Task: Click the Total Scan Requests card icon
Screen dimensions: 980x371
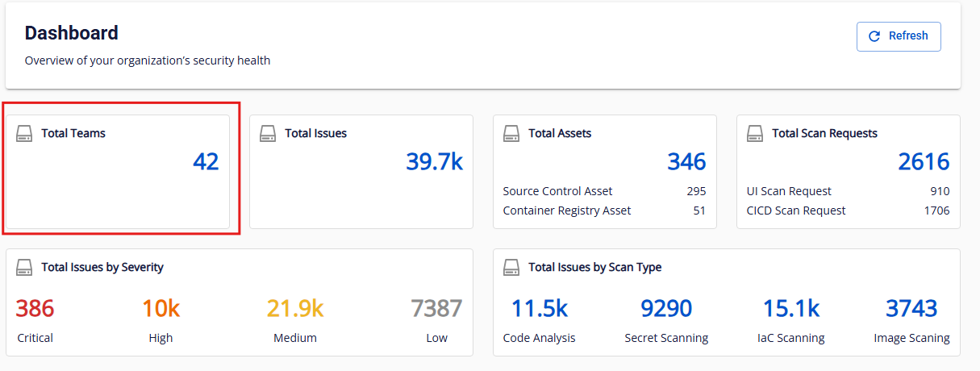Action: [x=755, y=133]
